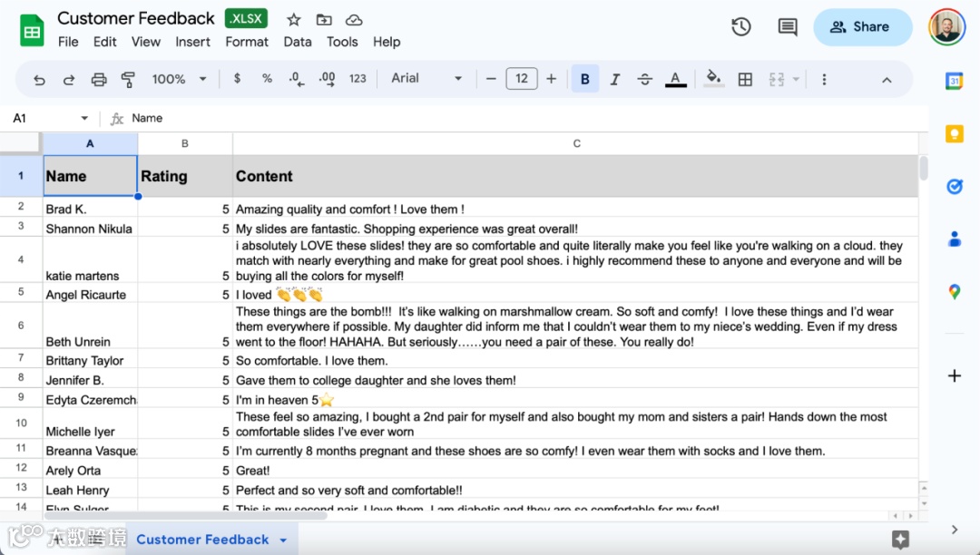Select column C header
The width and height of the screenshot is (980, 555).
pos(576,143)
